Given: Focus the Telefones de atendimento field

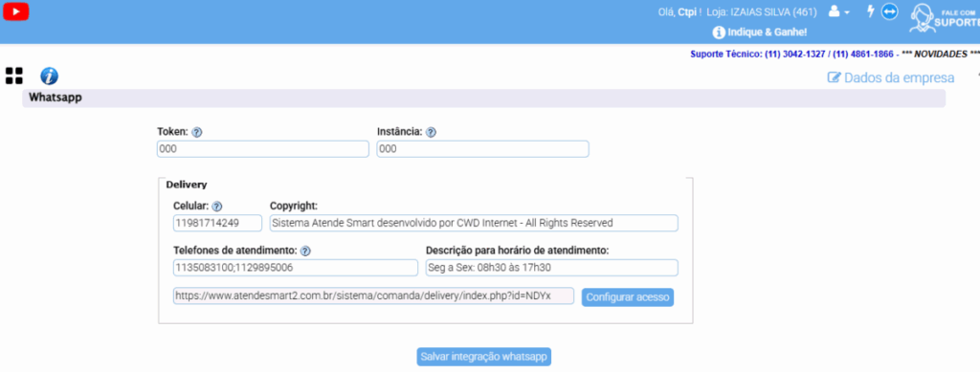Looking at the screenshot, I should point(296,268).
